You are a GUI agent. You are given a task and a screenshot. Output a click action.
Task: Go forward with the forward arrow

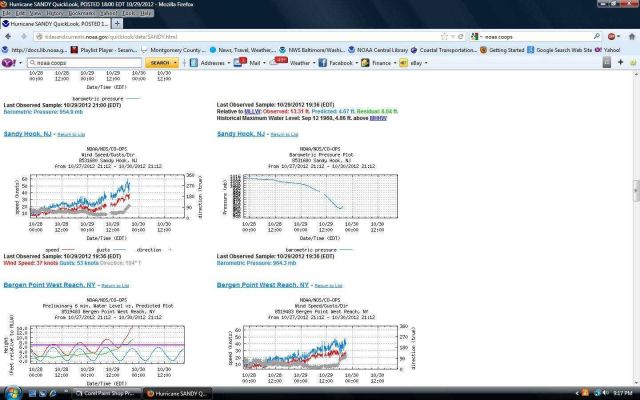24,36
